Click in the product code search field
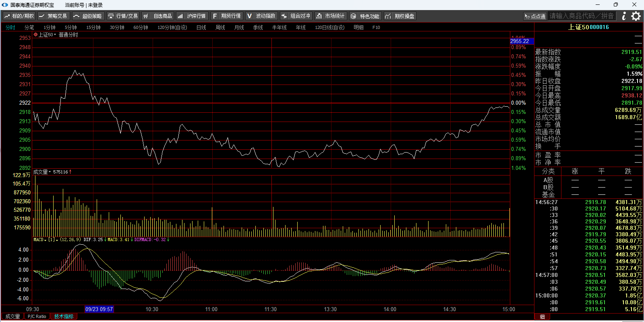644x322 pixels. pyautogui.click(x=582, y=16)
